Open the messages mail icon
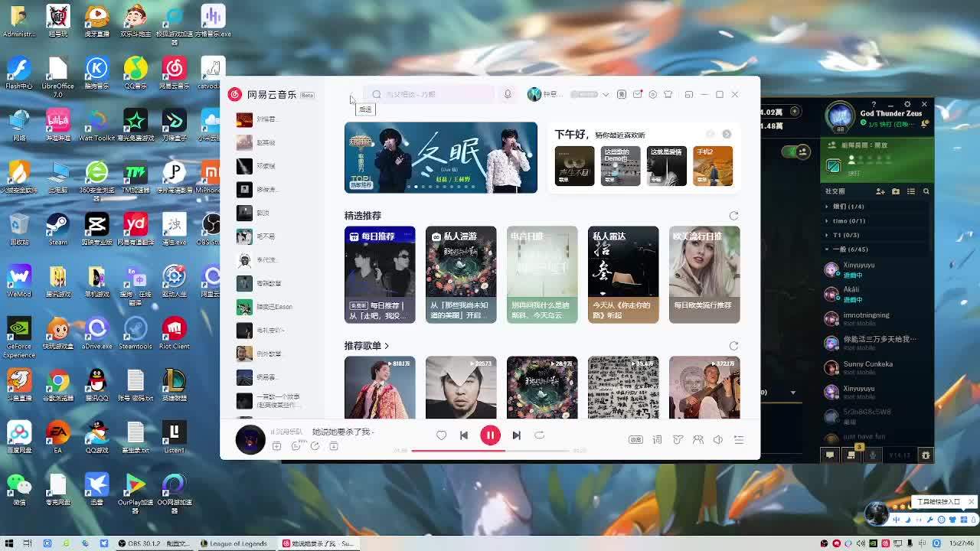The image size is (980, 551). [637, 94]
